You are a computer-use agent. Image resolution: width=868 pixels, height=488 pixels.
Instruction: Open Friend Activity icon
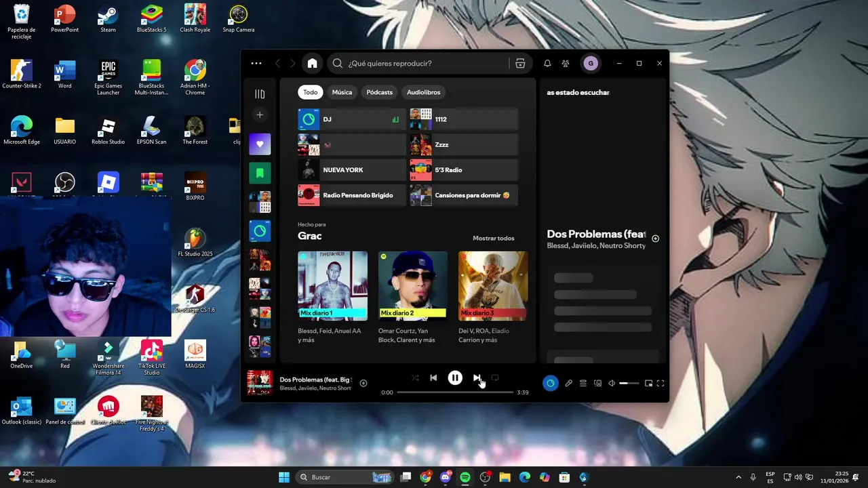click(x=566, y=63)
